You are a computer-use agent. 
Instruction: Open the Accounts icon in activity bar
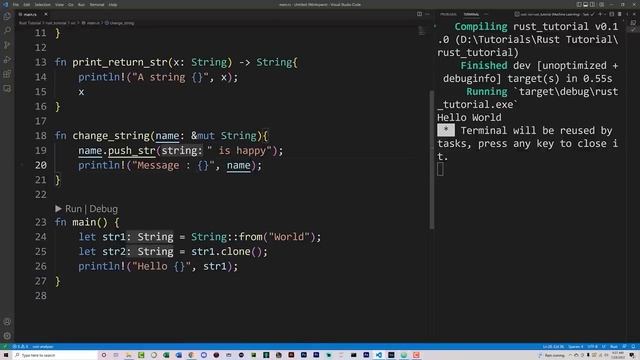pos(7,322)
